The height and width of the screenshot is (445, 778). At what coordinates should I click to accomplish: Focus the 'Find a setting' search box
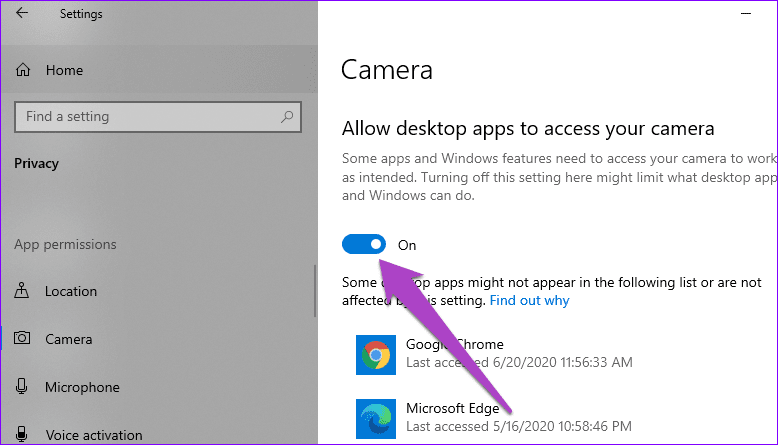(x=158, y=117)
